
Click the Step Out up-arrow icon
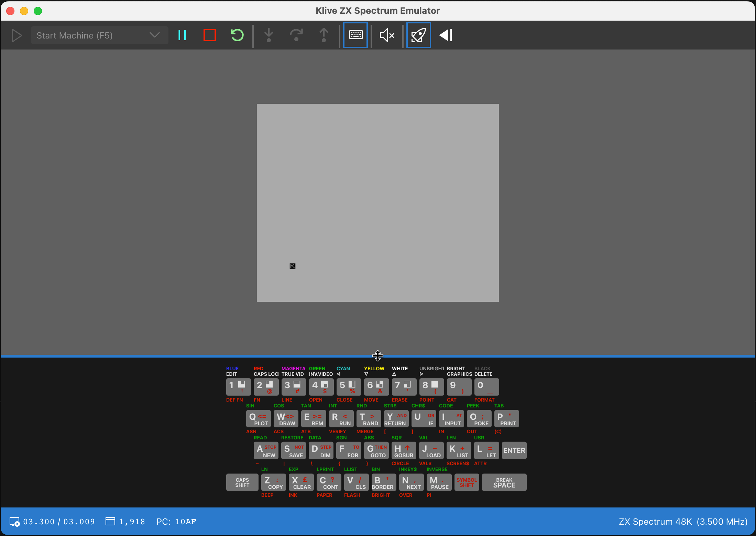pyautogui.click(x=324, y=35)
